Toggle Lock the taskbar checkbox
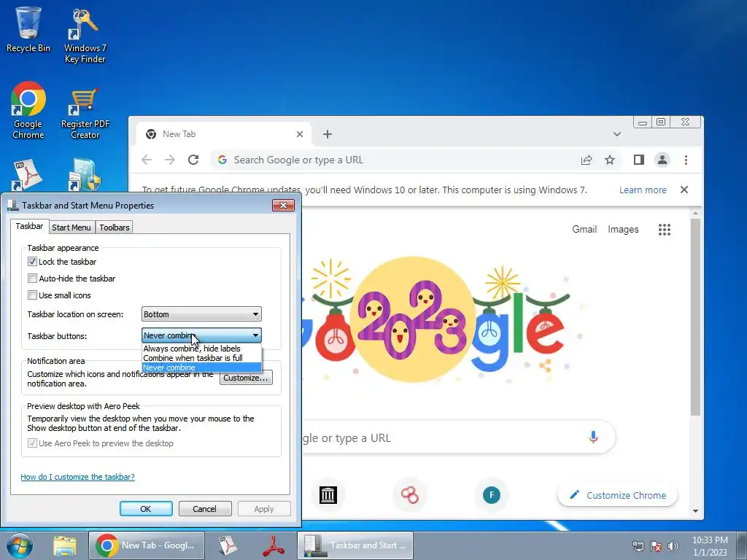747x560 pixels. click(32, 262)
